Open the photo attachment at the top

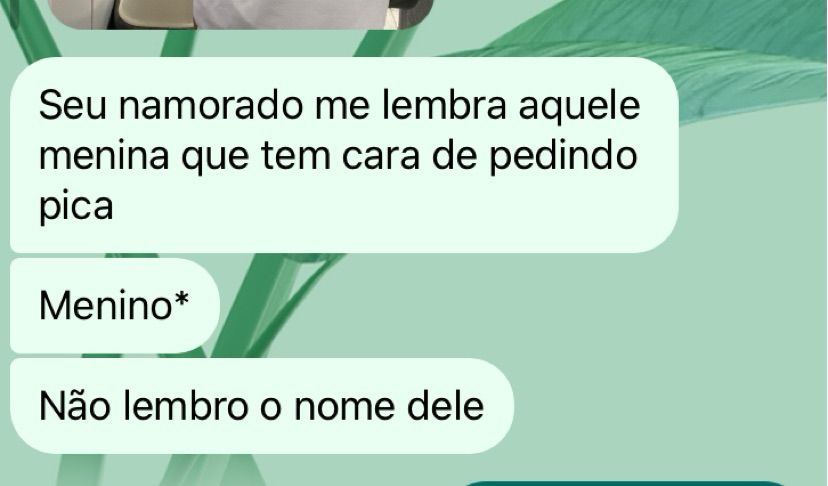(240, 14)
